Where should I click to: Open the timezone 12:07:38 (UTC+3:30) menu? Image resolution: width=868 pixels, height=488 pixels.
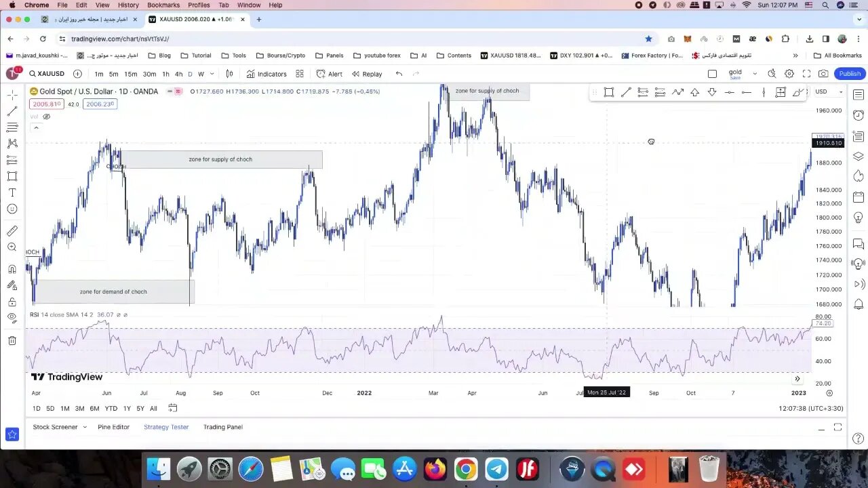pyautogui.click(x=811, y=409)
